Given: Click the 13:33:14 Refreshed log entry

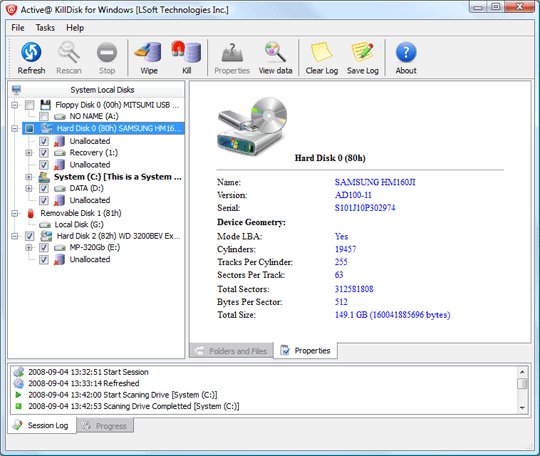Looking at the screenshot, I should [x=84, y=383].
